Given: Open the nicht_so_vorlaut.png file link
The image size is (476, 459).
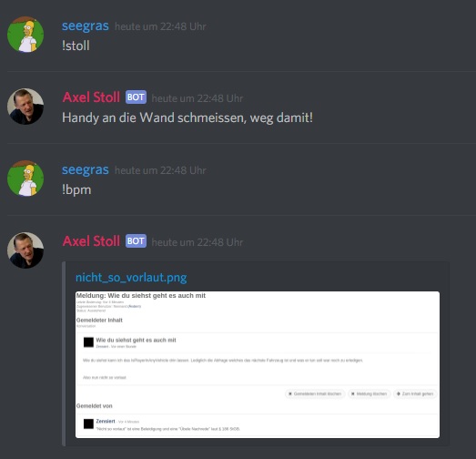Looking at the screenshot, I should click(x=131, y=278).
